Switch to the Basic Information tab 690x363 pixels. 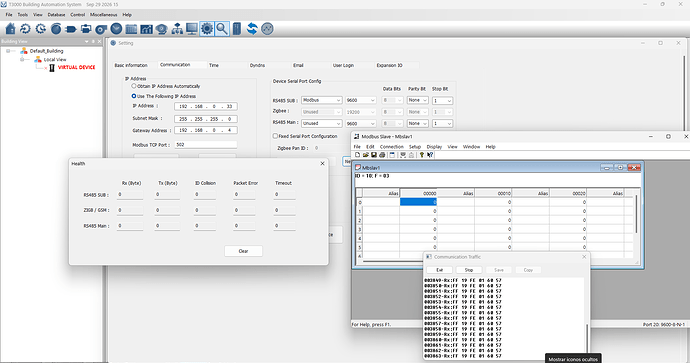click(x=131, y=65)
